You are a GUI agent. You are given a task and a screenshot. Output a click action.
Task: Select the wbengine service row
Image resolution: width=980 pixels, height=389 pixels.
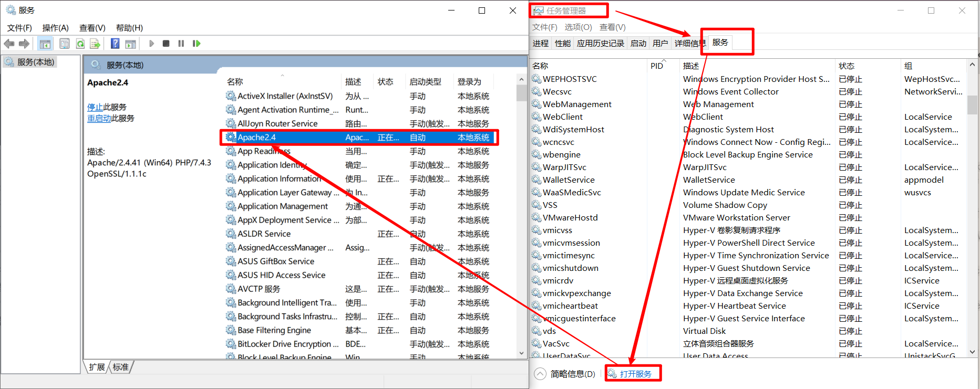coord(748,154)
